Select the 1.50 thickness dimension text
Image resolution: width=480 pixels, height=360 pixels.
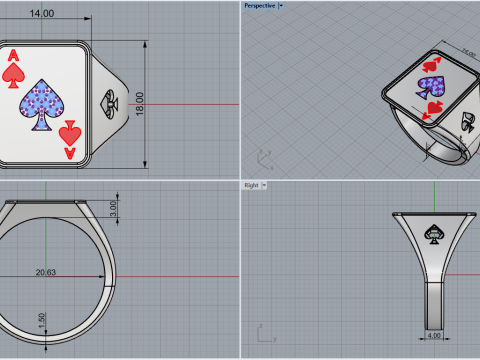click(42, 320)
